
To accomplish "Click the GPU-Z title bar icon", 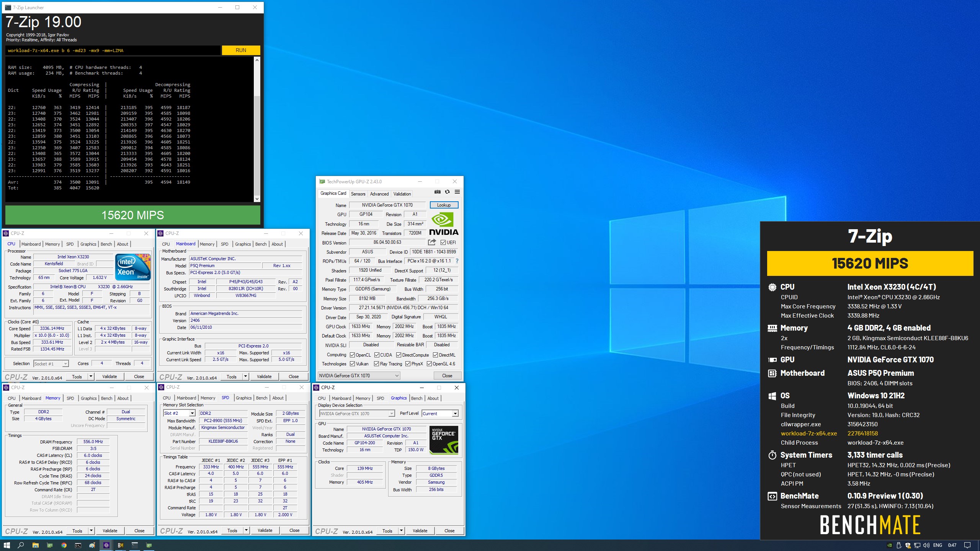I will click(x=322, y=182).
